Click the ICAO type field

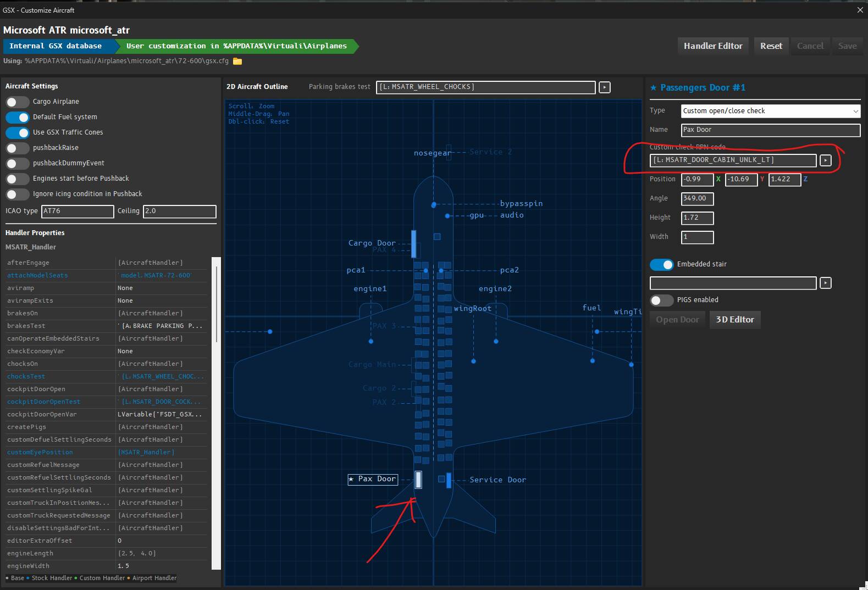[x=78, y=211]
